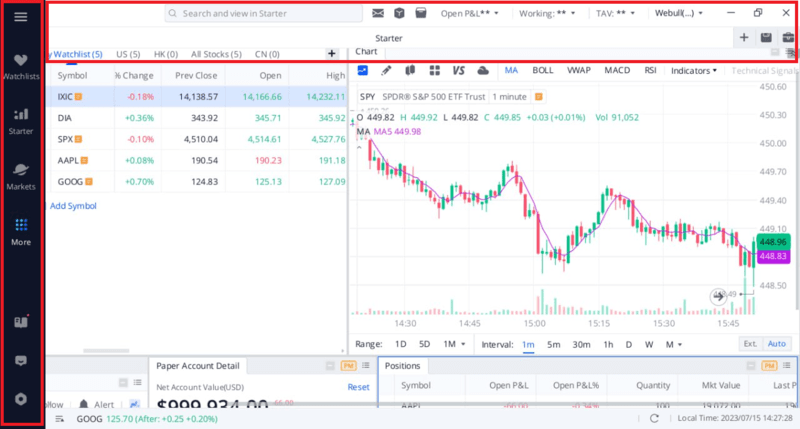
Task: Toggle the MA indicator
Action: (511, 70)
